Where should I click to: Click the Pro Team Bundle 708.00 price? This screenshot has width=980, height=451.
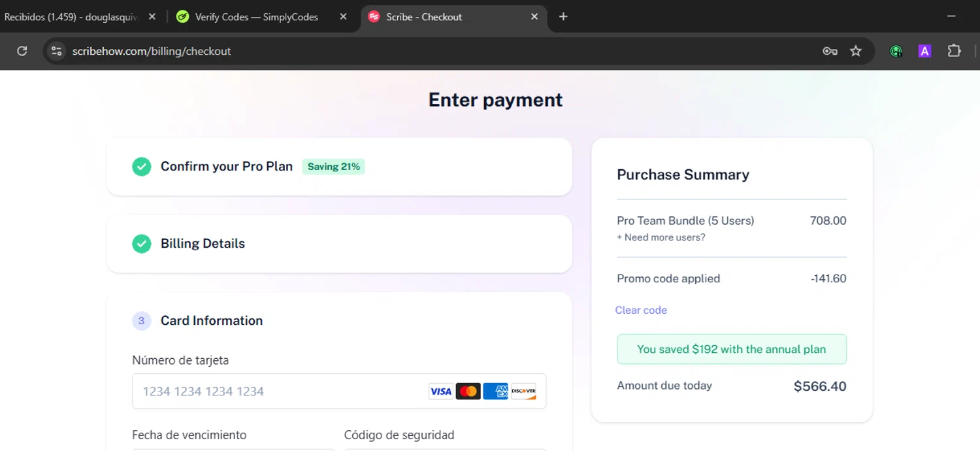pos(828,221)
